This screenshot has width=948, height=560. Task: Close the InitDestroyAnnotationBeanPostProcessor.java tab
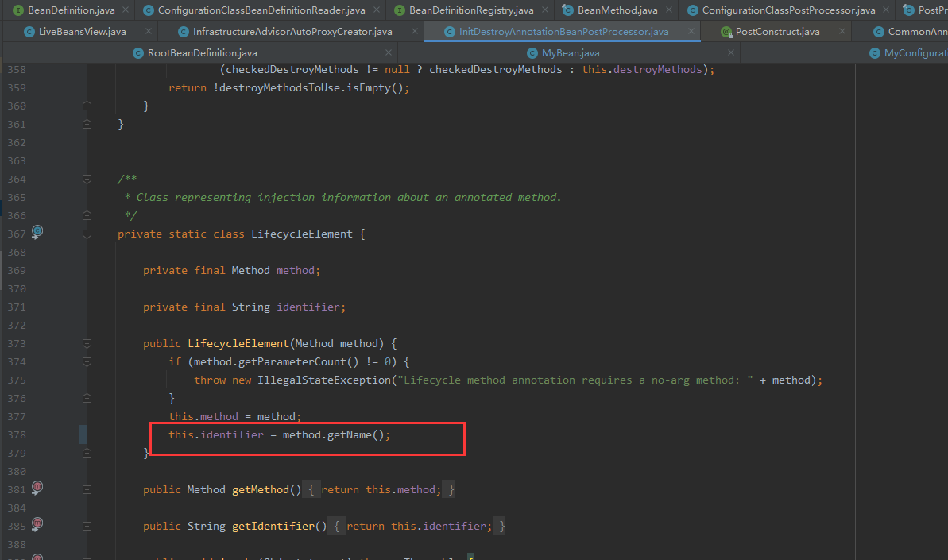pos(691,31)
